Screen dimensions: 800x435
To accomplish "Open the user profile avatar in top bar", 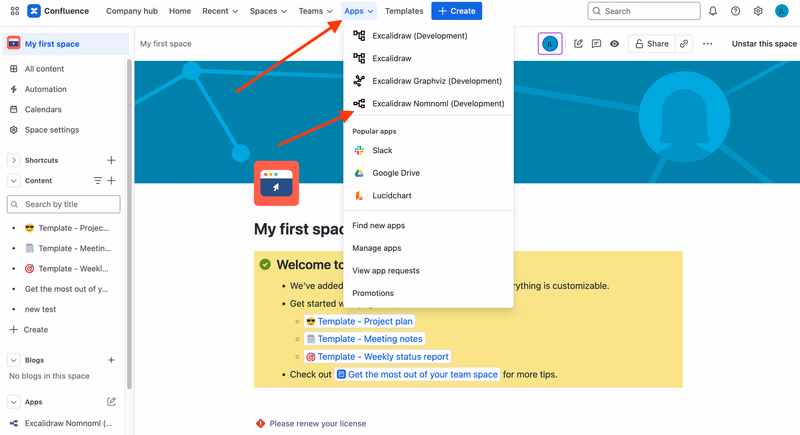I will pos(782,11).
